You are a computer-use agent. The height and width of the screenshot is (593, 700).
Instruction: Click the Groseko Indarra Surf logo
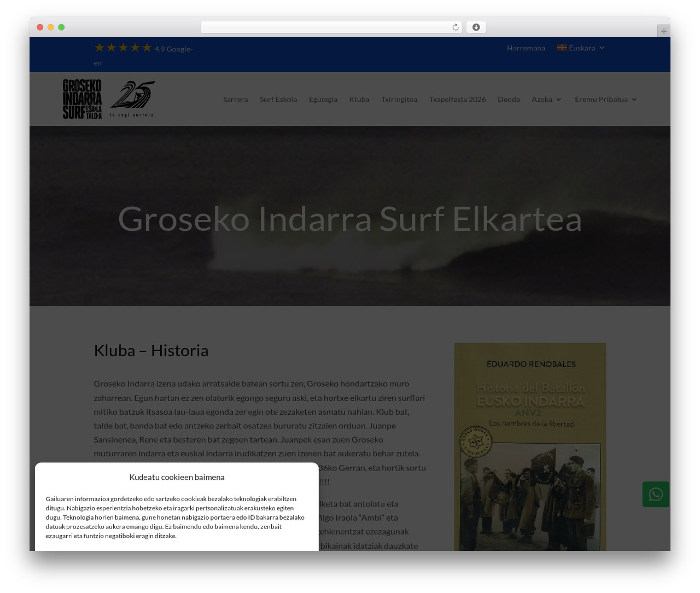pos(82,99)
